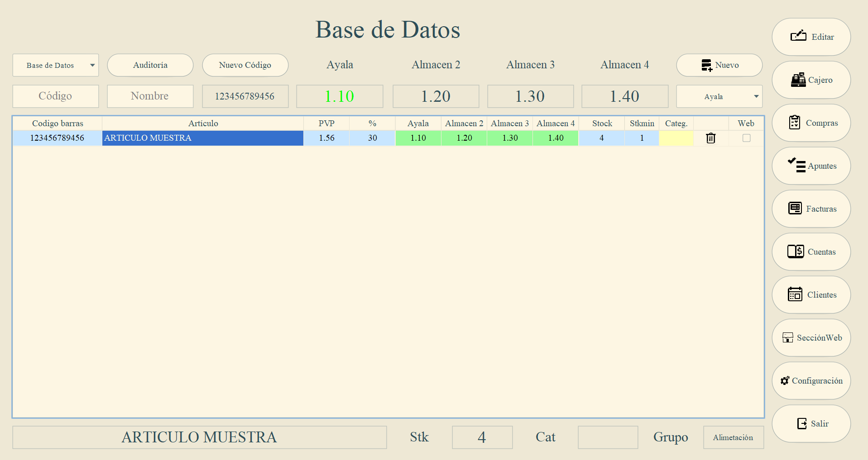Focus the Nombre search field
The height and width of the screenshot is (460, 868).
click(x=150, y=96)
